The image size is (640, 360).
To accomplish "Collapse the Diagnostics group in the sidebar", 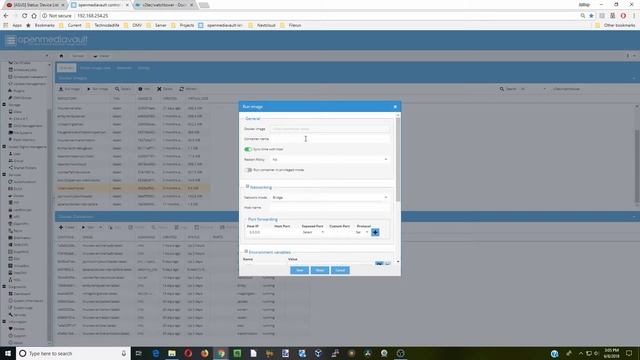I will point(4,287).
